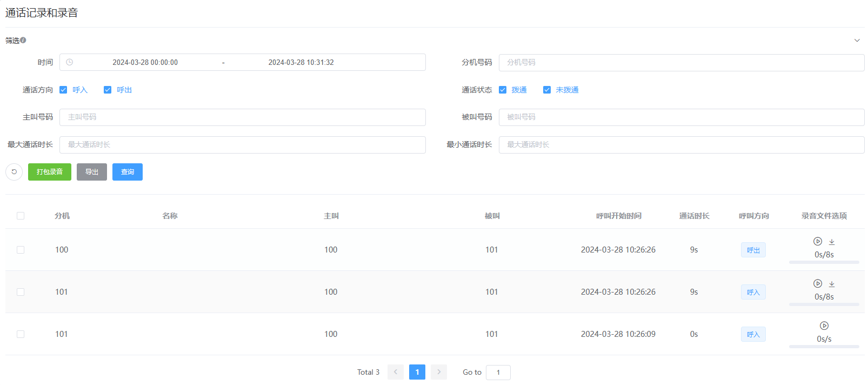868x385 pixels.
Task: Play recording of the 10:26:09 call
Action: click(824, 326)
